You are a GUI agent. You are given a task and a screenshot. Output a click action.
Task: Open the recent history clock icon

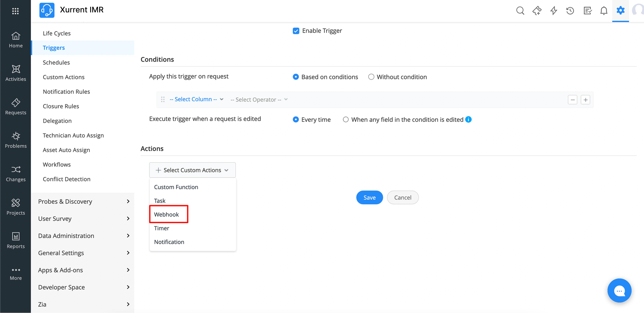[570, 11]
